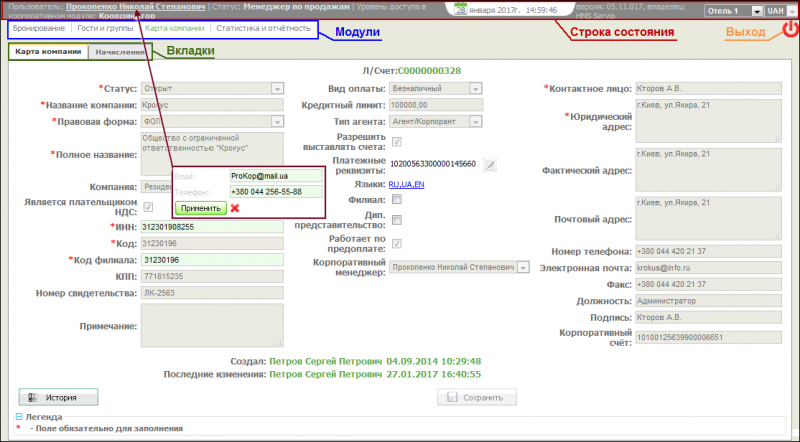The width and height of the screenshot is (800, 442).
Task: Click user name Прокопенко Николай Степанович
Action: point(135,7)
